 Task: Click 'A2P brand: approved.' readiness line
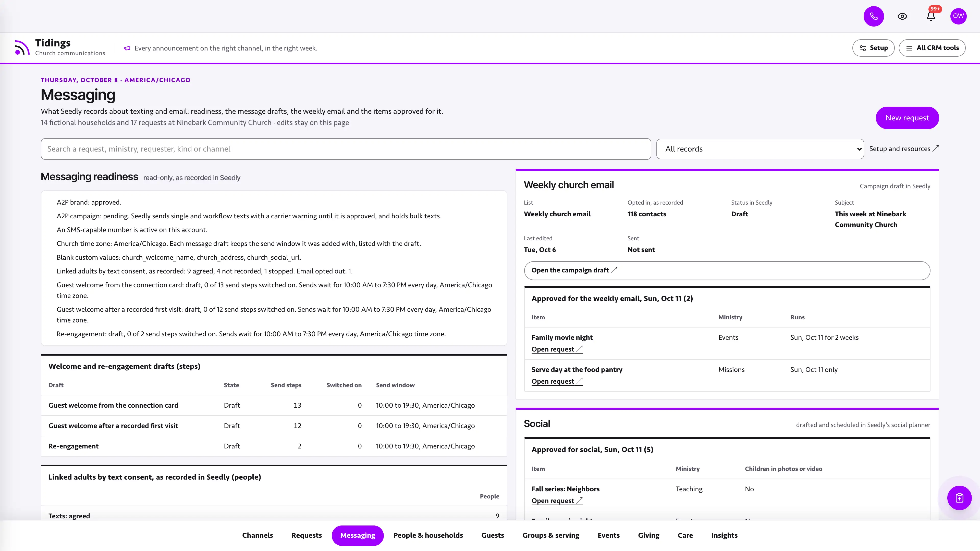89,202
